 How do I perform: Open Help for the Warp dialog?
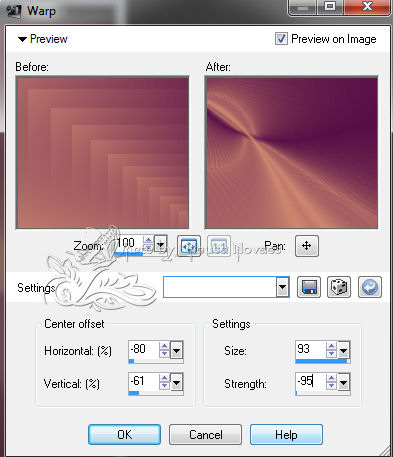point(286,435)
